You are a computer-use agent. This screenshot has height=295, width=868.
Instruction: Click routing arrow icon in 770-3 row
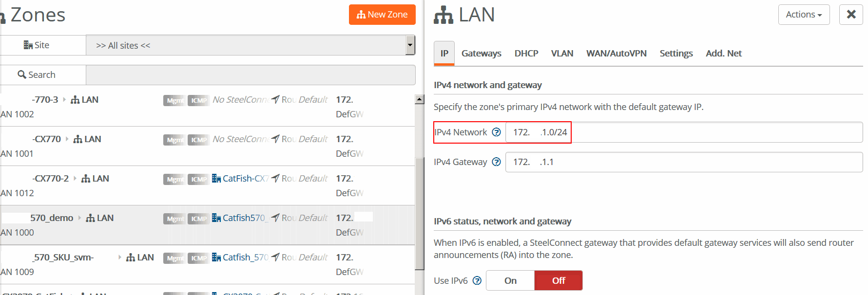point(275,99)
